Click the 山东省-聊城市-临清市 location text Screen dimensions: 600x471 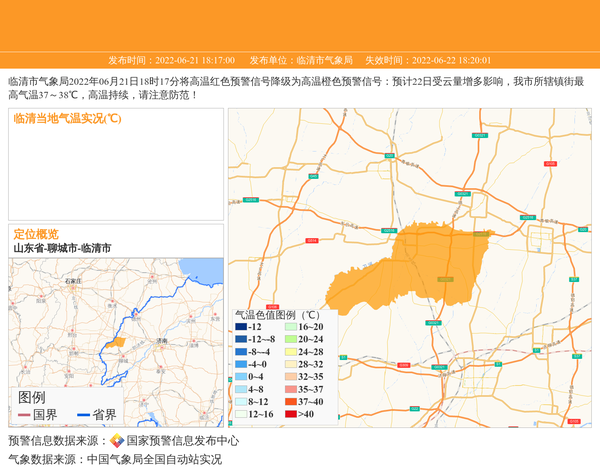point(62,248)
